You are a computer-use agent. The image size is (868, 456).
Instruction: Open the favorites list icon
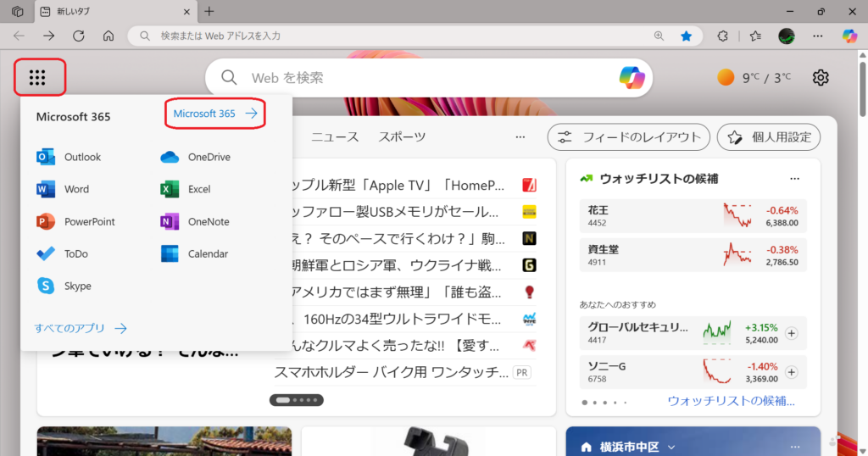click(755, 36)
